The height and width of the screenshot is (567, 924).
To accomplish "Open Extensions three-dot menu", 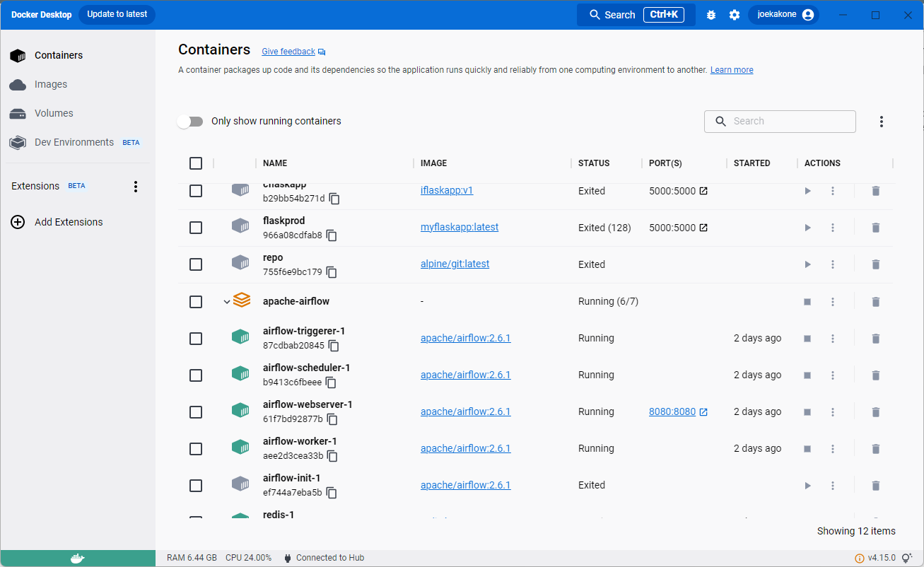I will pos(136,187).
